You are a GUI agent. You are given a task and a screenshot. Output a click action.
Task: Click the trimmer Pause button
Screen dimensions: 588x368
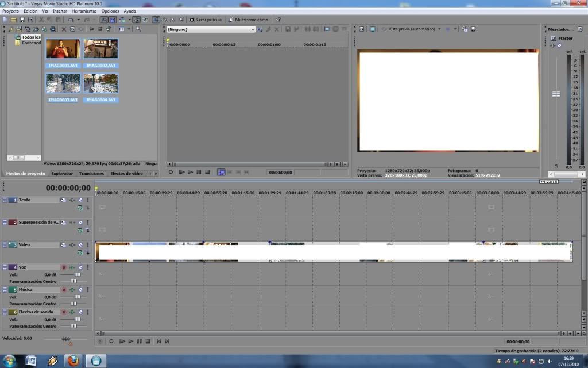click(x=199, y=172)
